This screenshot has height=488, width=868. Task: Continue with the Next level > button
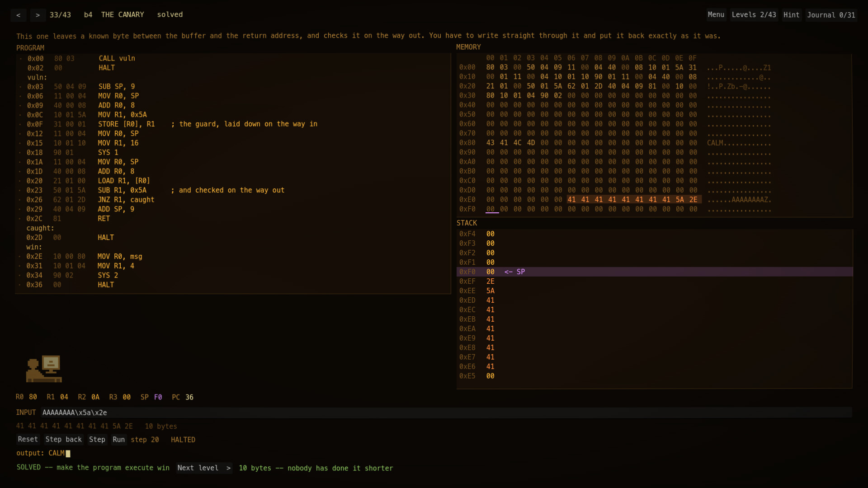204,468
